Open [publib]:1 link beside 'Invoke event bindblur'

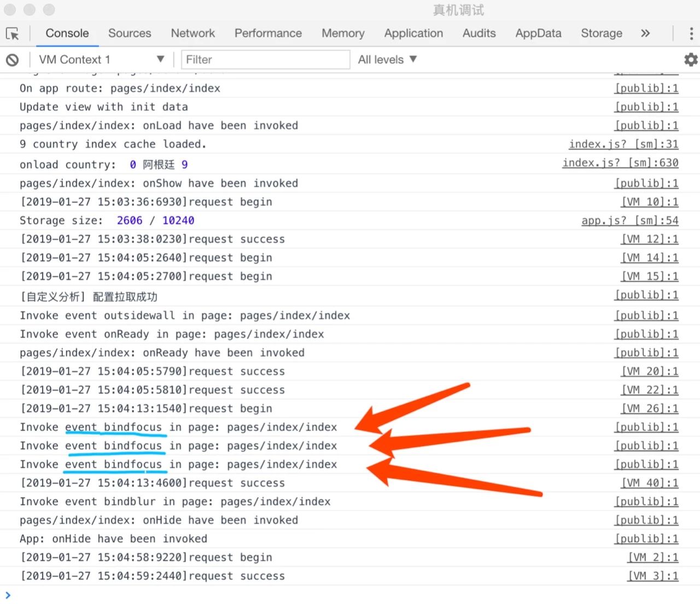[646, 502]
